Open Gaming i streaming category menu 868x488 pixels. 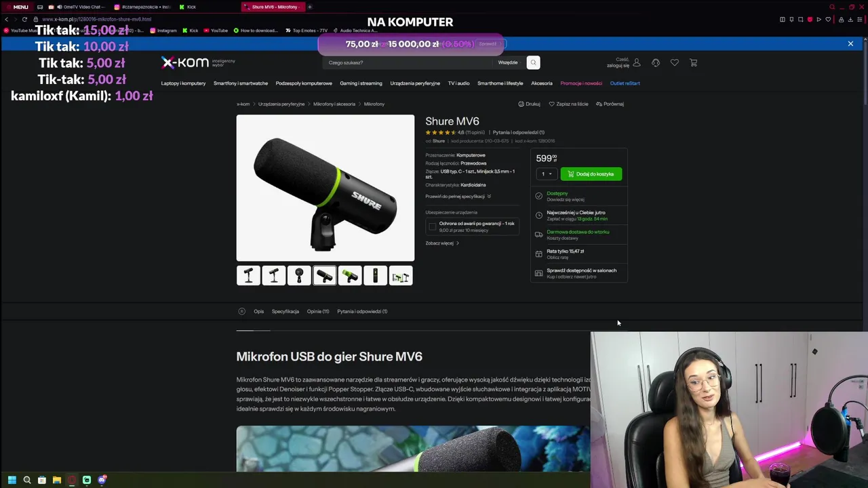[361, 83]
